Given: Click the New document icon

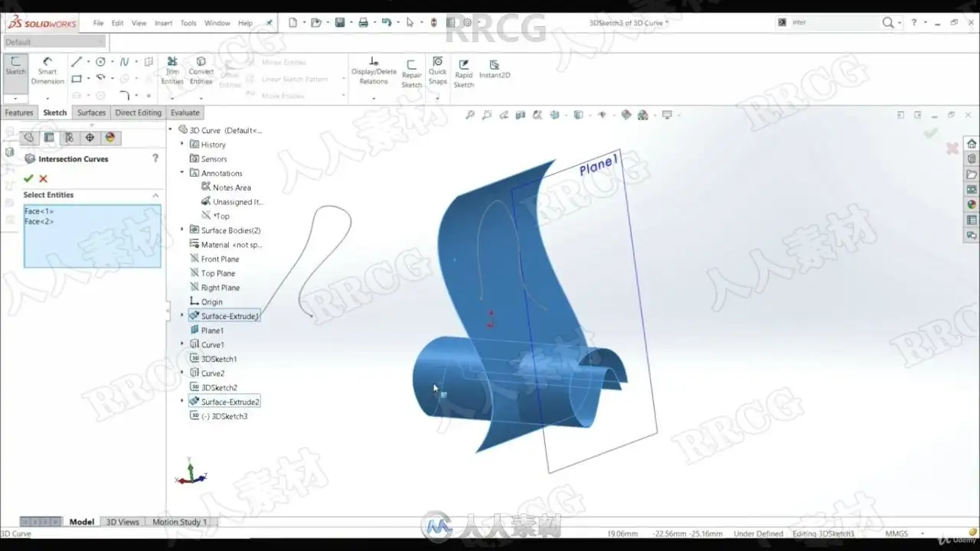Looking at the screenshot, I should click(x=292, y=23).
